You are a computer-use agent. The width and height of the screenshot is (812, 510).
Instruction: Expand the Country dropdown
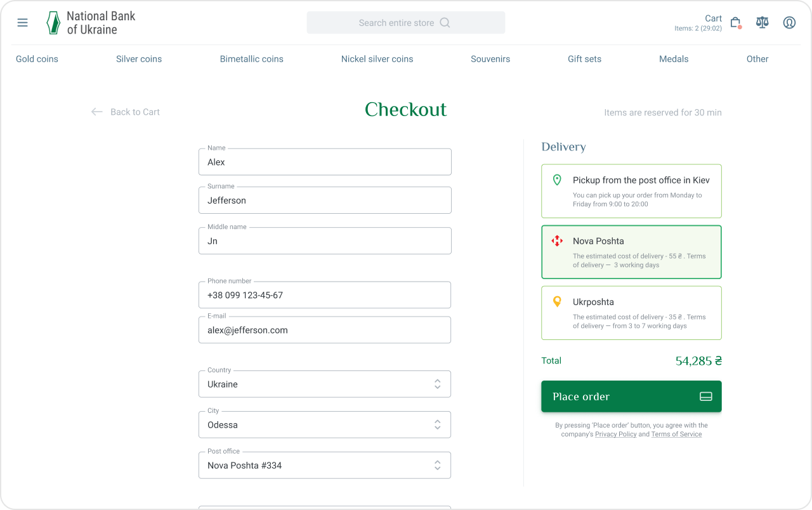pyautogui.click(x=325, y=384)
